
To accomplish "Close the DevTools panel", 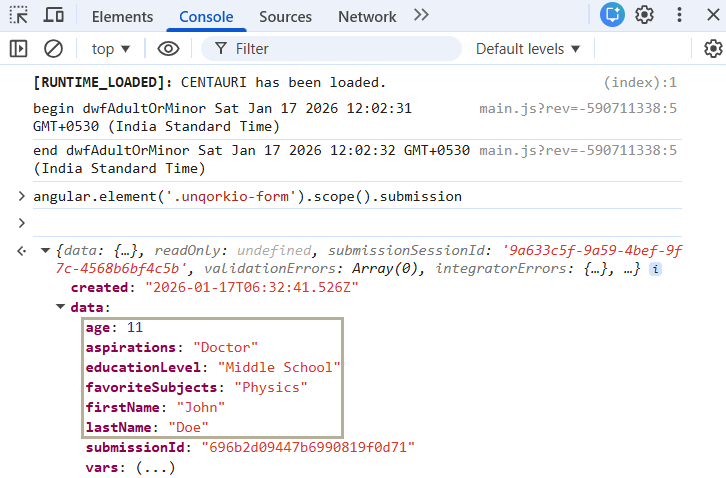I will point(713,15).
